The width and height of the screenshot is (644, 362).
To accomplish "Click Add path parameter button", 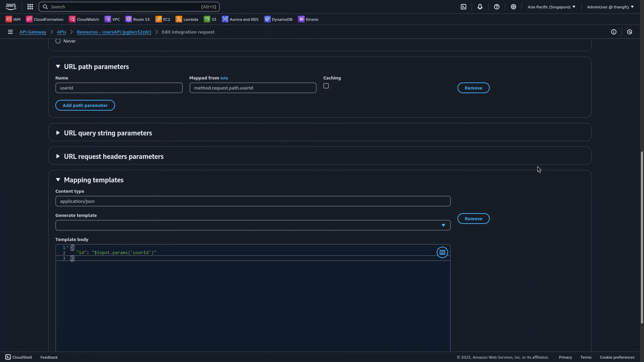I will click(85, 105).
